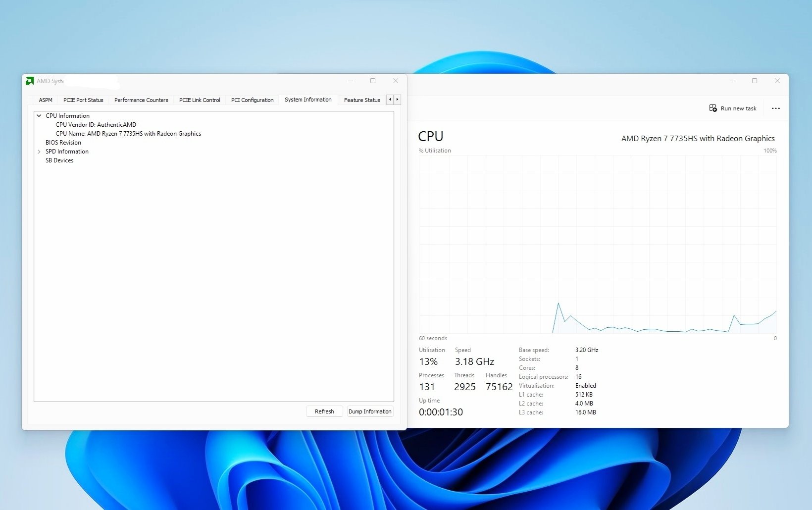This screenshot has height=510, width=812.
Task: Click the 0:00:01:30 up time value
Action: (441, 412)
